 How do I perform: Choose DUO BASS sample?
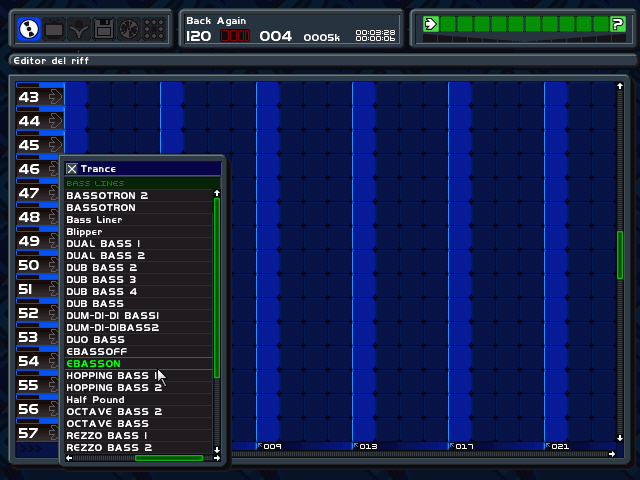point(138,340)
